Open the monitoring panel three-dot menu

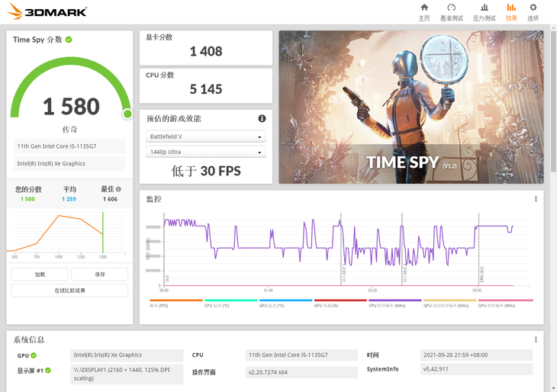[536, 199]
